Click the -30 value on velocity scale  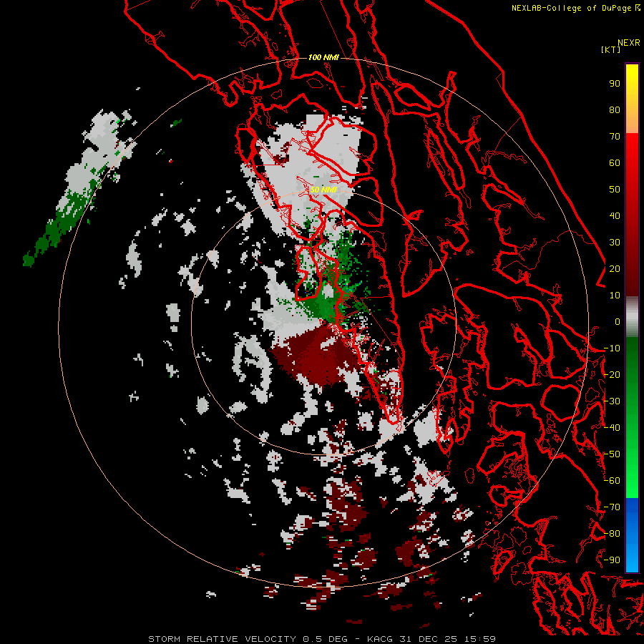pos(612,401)
